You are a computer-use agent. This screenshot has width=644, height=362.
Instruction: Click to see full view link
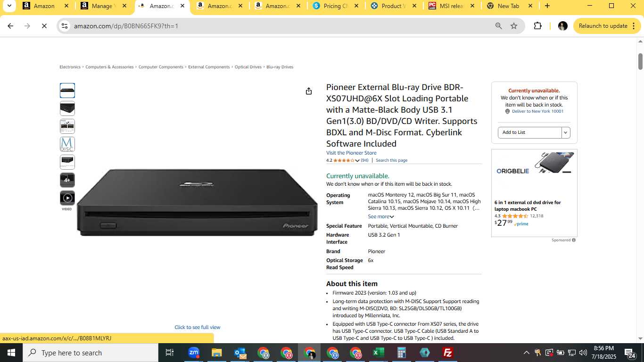pyautogui.click(x=198, y=327)
